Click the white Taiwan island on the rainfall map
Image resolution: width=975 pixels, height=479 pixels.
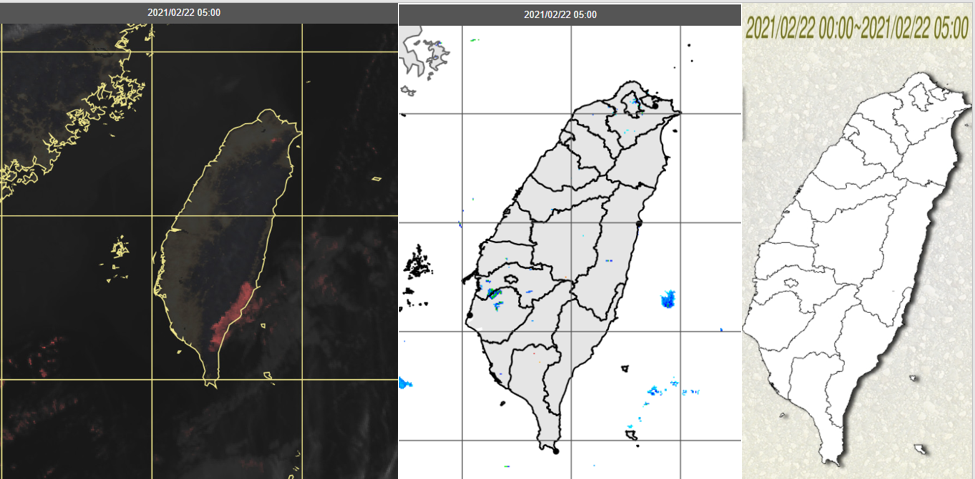point(857,267)
